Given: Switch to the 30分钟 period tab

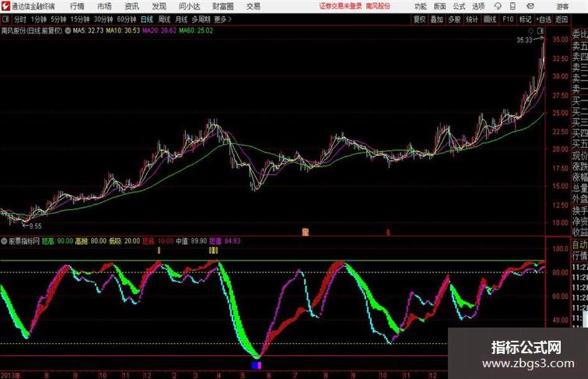Looking at the screenshot, I should coord(103,19).
